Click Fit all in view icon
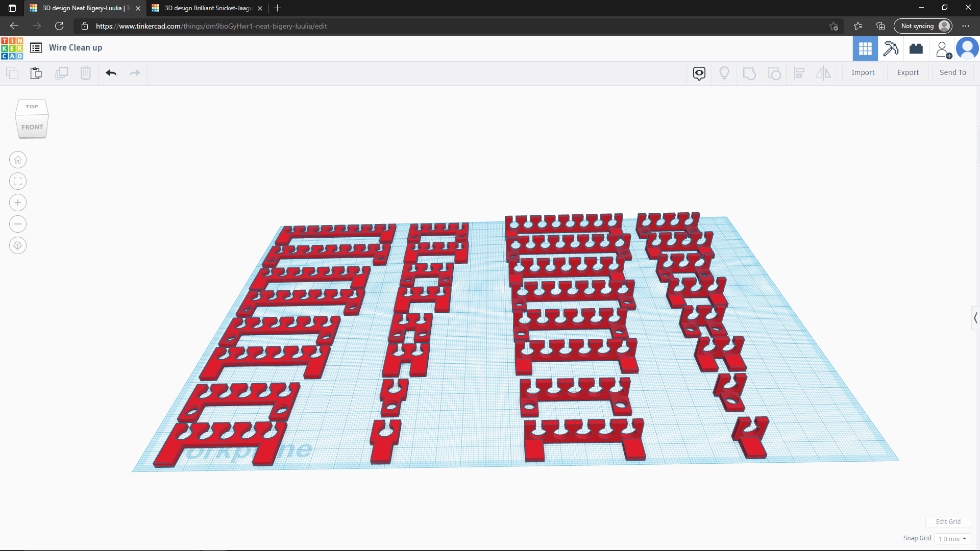The width and height of the screenshot is (980, 551). pyautogui.click(x=18, y=181)
